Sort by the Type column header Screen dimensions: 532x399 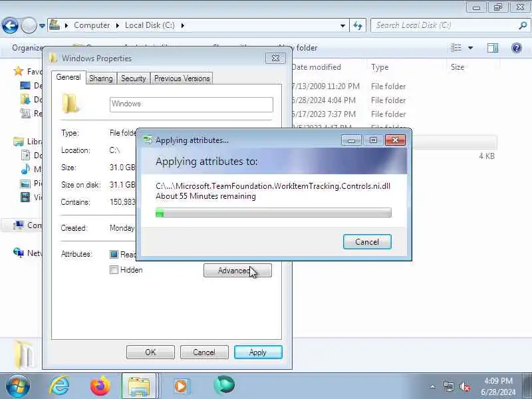tap(380, 67)
